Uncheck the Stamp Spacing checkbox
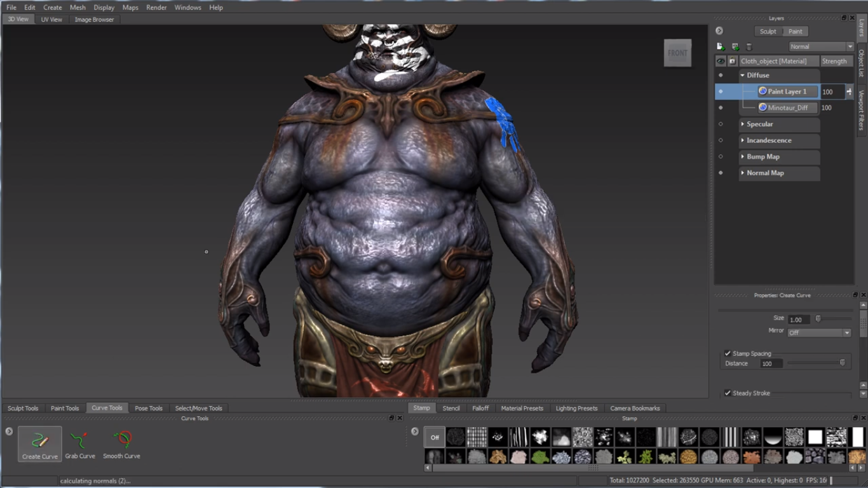This screenshot has width=868, height=488. coord(728,353)
